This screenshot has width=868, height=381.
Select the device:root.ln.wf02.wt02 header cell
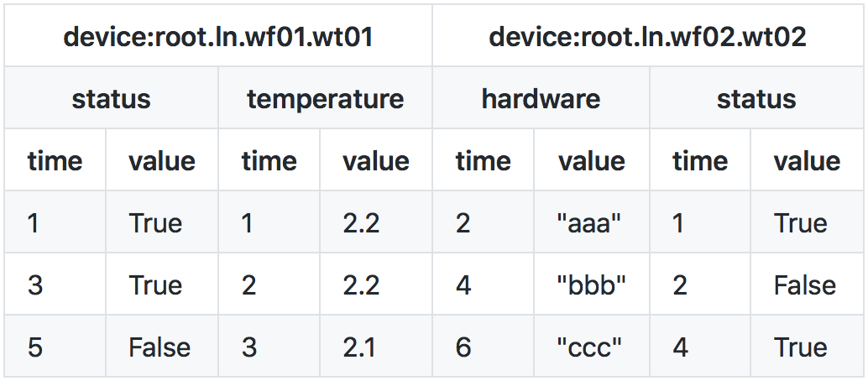[x=647, y=37]
